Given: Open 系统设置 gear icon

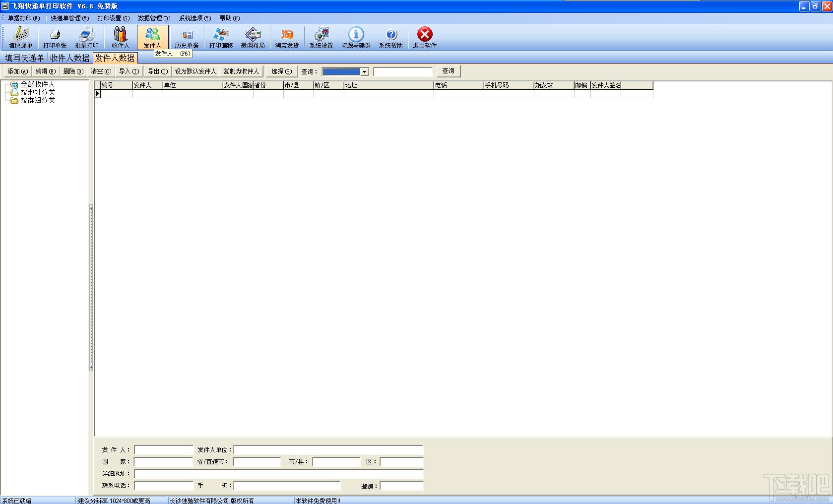Looking at the screenshot, I should pos(321,38).
